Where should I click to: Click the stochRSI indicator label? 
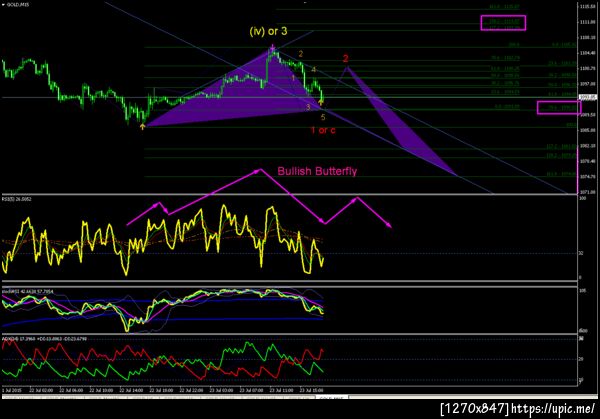tap(28, 292)
